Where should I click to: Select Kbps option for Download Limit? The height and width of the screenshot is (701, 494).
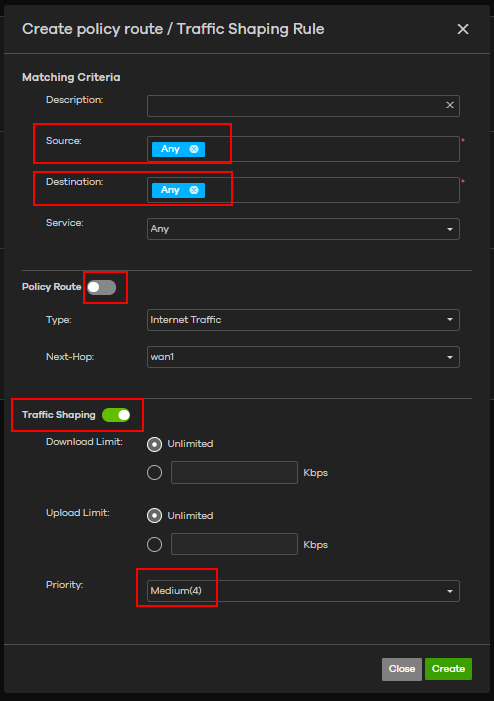[155, 473]
